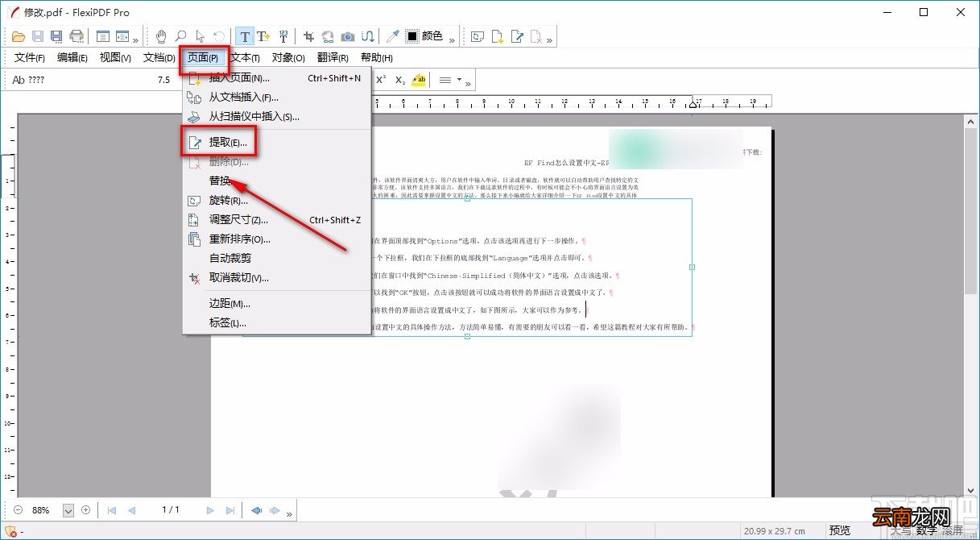Click the security shield status icon

[x=10, y=531]
